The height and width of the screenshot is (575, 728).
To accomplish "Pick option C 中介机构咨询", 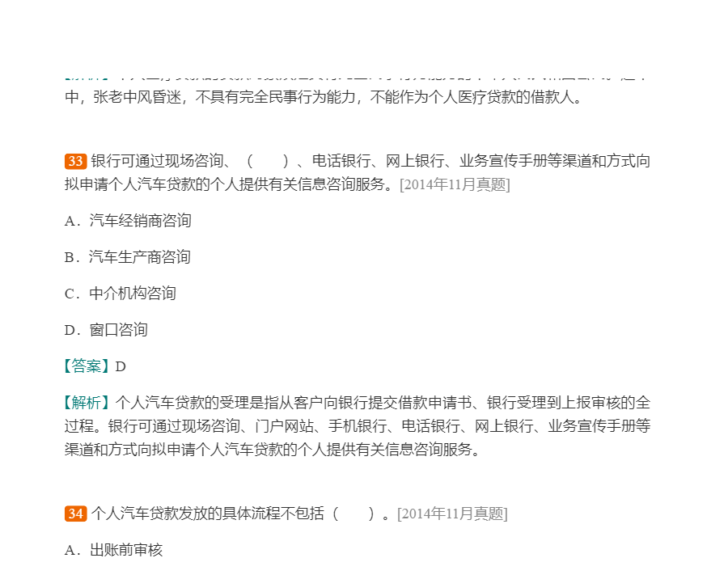I will 121,294.
